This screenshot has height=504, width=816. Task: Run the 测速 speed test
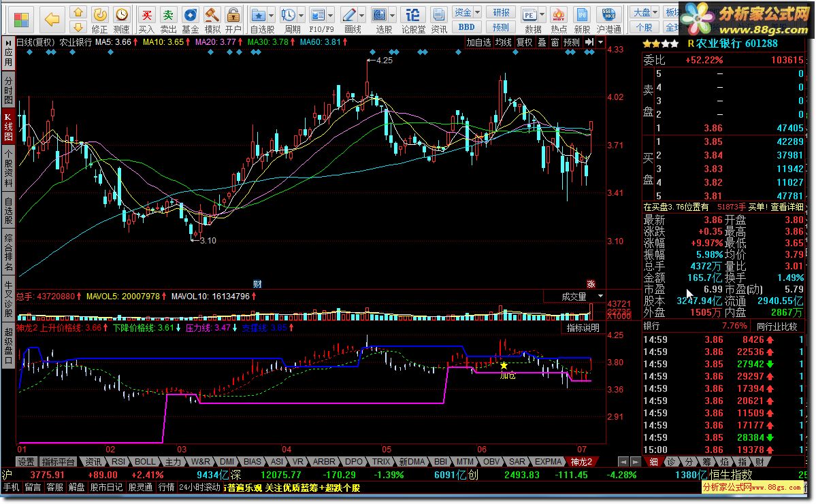pos(121,20)
